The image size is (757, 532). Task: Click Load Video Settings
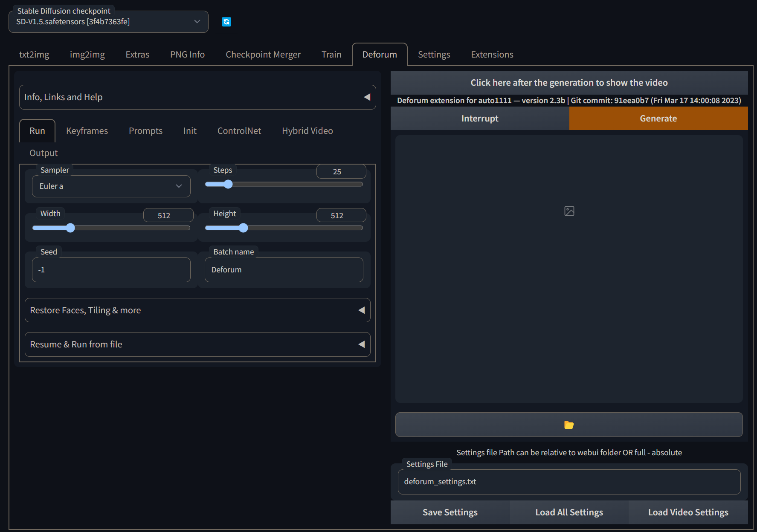(688, 512)
